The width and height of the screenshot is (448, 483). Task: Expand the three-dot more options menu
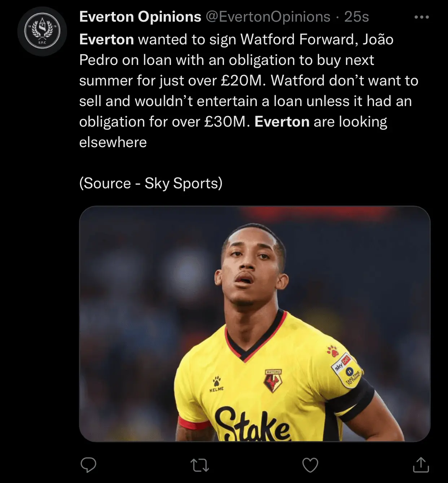point(421,17)
